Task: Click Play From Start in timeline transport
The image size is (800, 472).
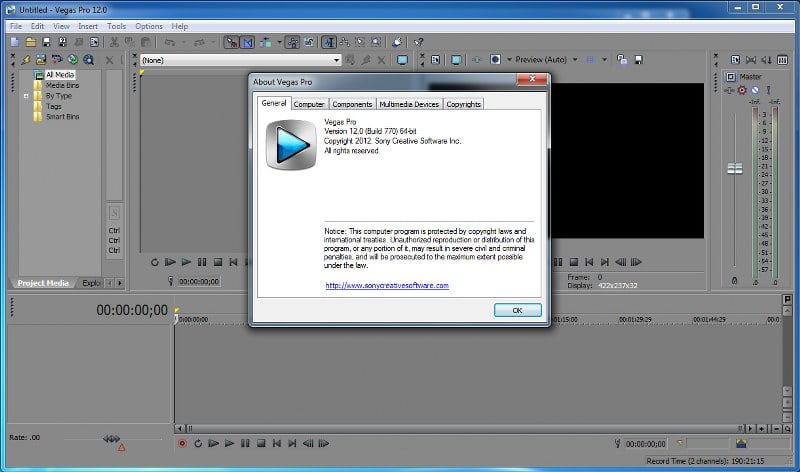Action: point(214,443)
